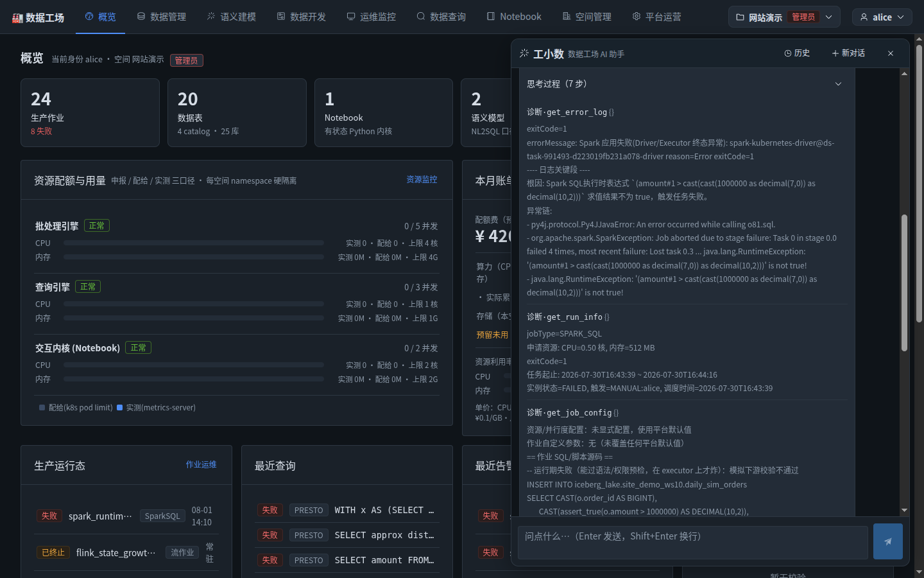Switch to 运维监控
The width and height of the screenshot is (924, 578).
[372, 17]
